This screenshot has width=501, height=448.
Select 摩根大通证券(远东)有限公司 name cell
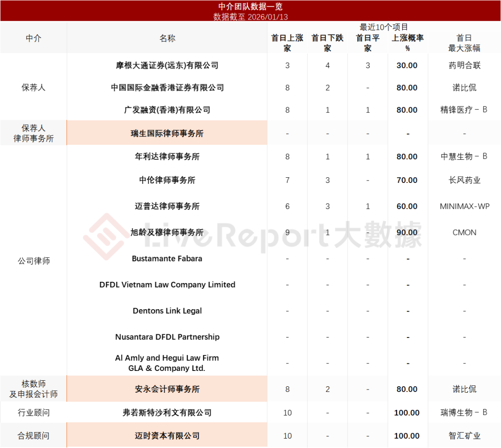click(167, 65)
